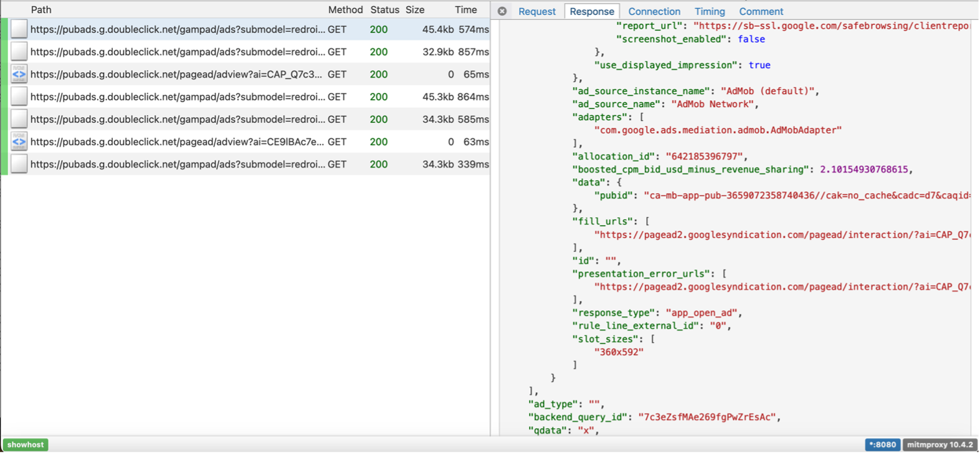This screenshot has height=455, width=980.
Task: Sort flows by the Time column header
Action: coord(465,10)
